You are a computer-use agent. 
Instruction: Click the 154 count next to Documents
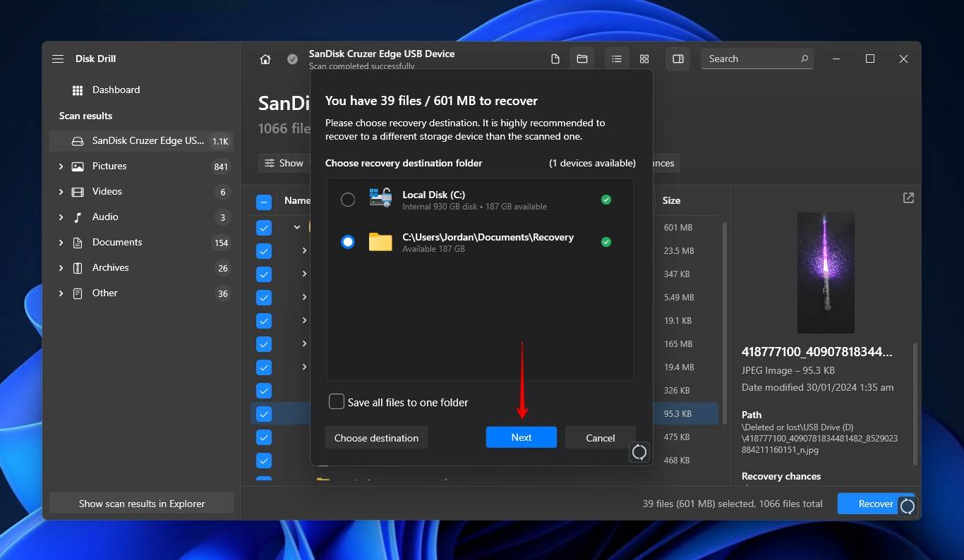221,243
